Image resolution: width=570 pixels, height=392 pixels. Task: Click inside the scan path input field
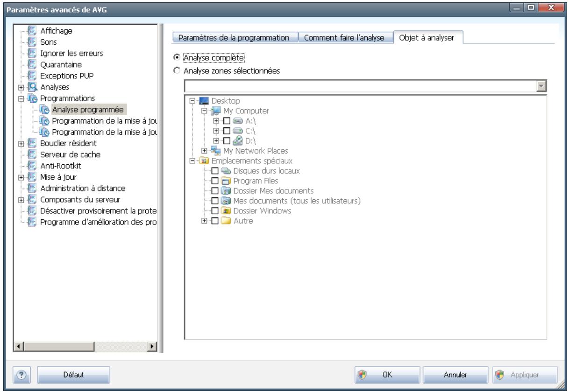point(361,86)
